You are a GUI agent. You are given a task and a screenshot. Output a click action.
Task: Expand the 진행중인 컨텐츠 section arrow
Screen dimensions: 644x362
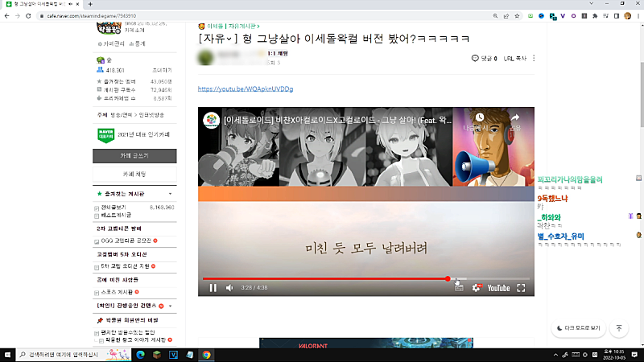pos(170,306)
